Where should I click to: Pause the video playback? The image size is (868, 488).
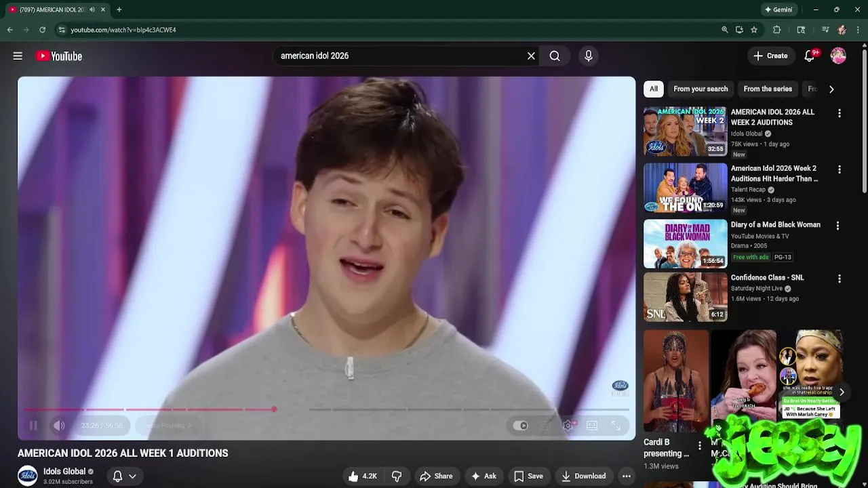pyautogui.click(x=33, y=426)
